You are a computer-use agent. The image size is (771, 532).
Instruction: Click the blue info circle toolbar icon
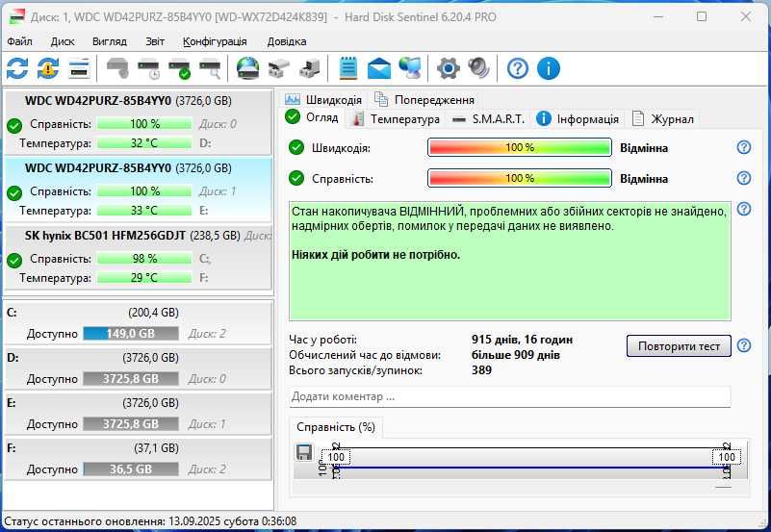(x=549, y=68)
